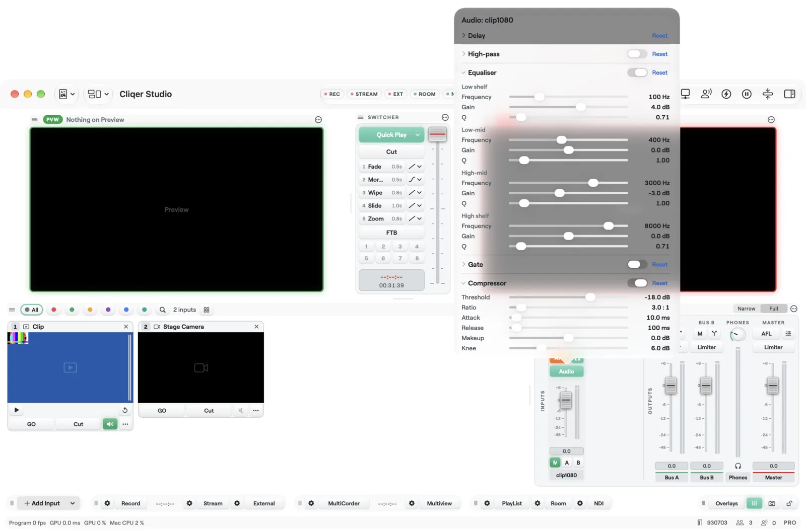Screen dimensions: 806x532
Task: Click the headphones icon under Phones
Action: (738, 466)
